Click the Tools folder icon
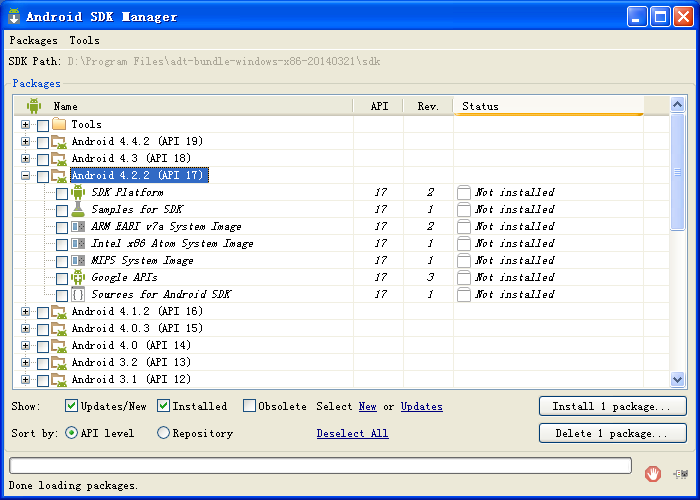This screenshot has height=500, width=700. point(59,124)
